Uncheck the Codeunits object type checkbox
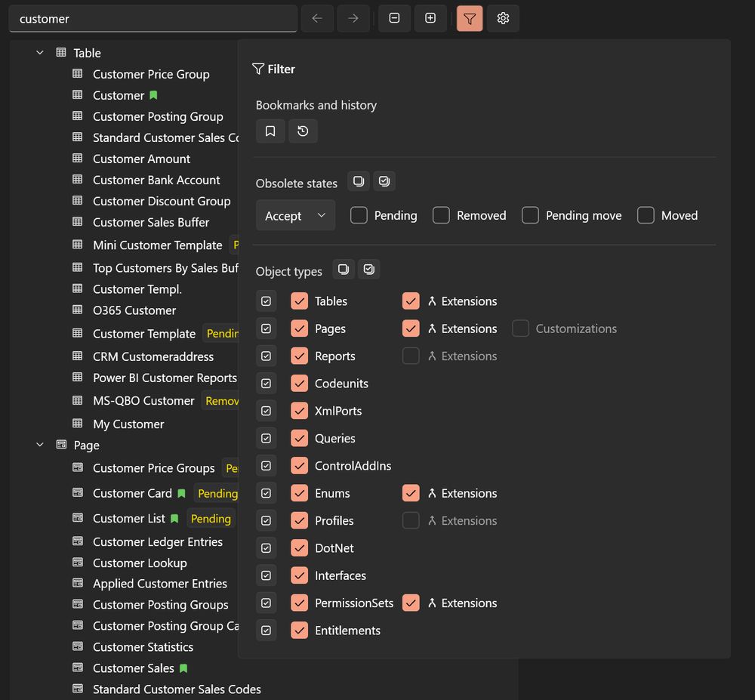 click(300, 384)
